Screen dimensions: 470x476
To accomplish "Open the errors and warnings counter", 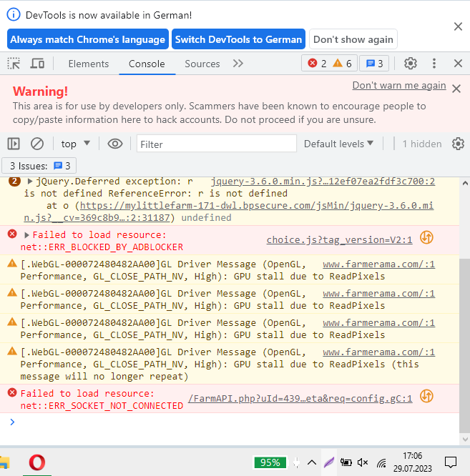I will [x=329, y=64].
